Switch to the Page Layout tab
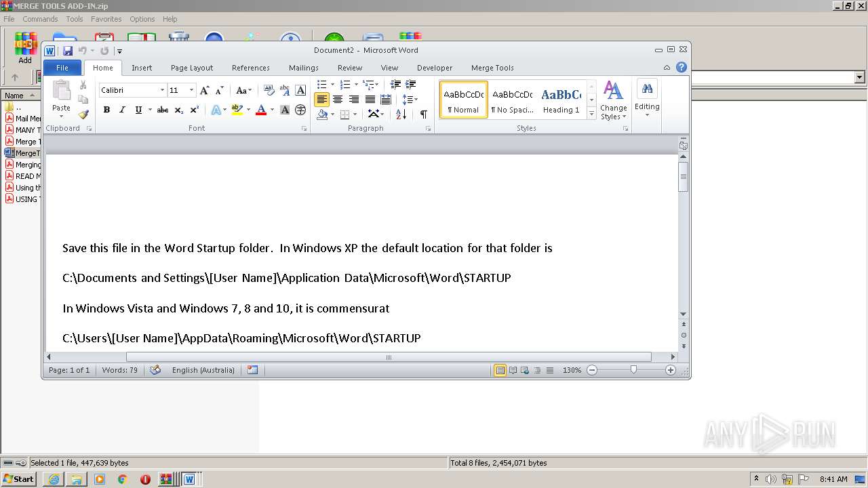 coord(192,68)
